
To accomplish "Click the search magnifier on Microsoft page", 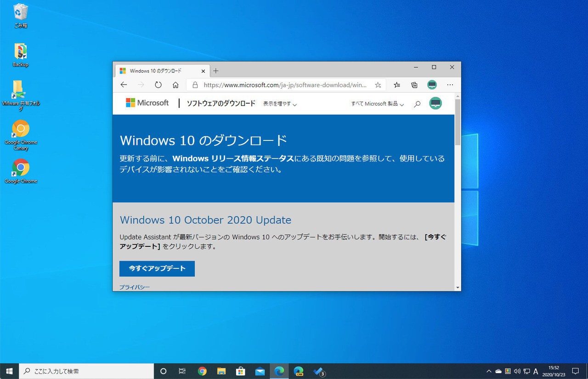I will 417,104.
